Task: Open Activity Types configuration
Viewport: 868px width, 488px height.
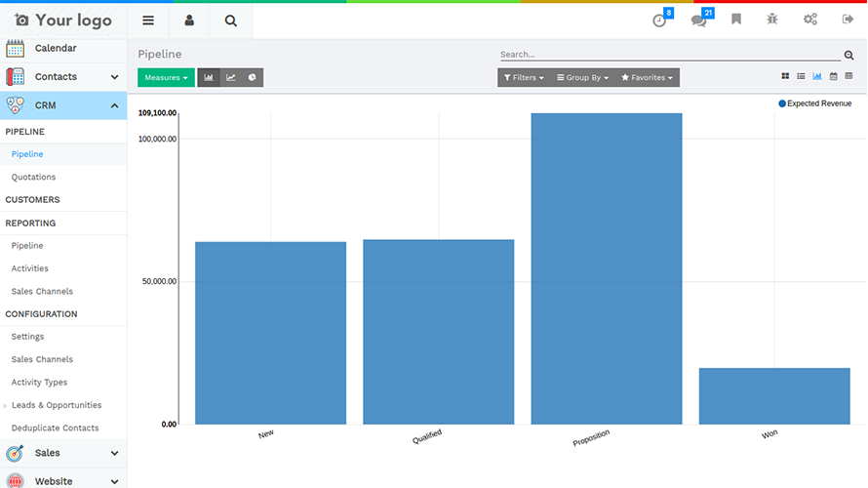Action: (39, 383)
